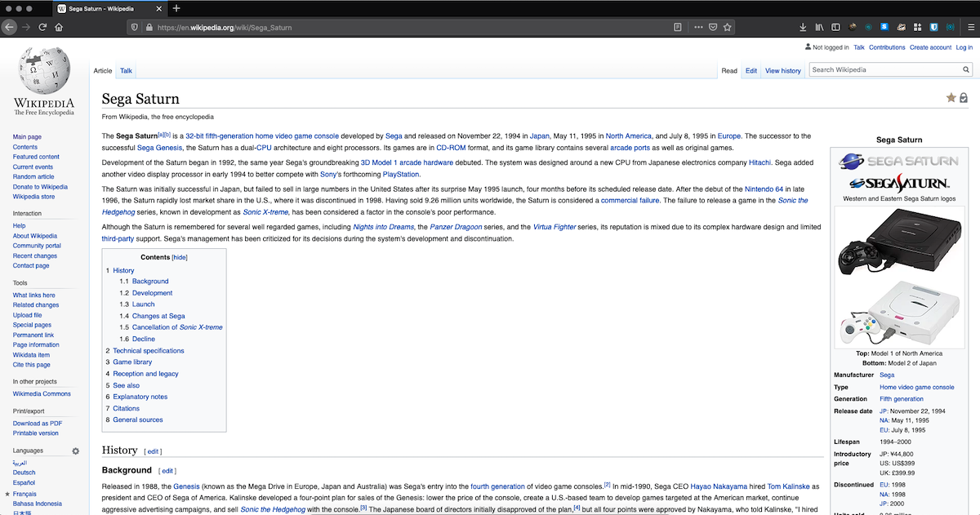
Task: Open the Talk tab of the article
Action: click(x=126, y=71)
